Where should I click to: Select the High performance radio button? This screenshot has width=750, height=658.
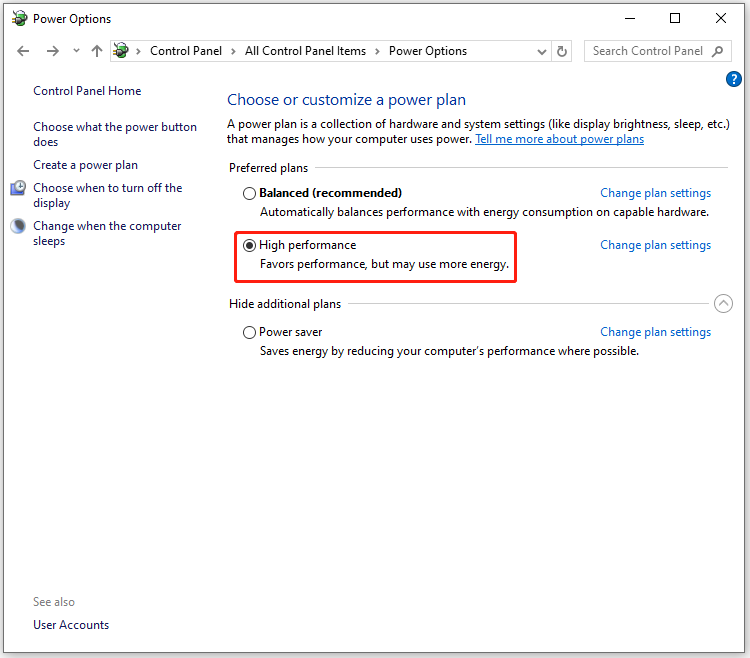click(249, 245)
